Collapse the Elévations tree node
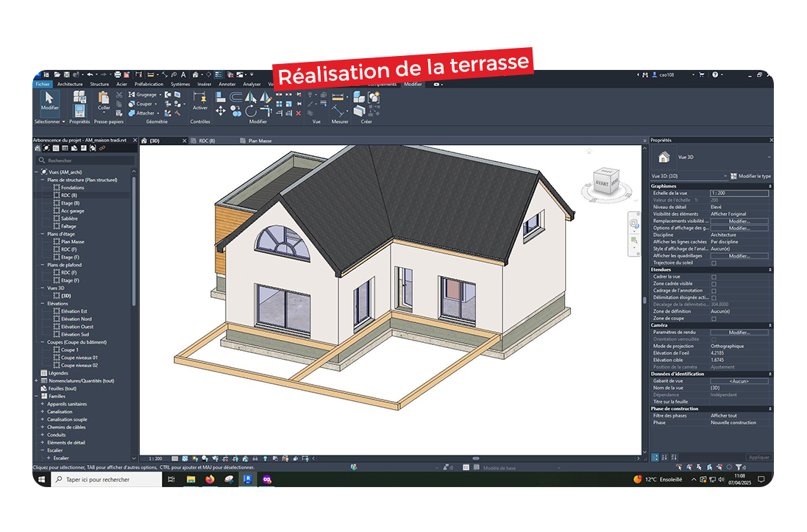The height and width of the screenshot is (532, 807). pyautogui.click(x=43, y=303)
